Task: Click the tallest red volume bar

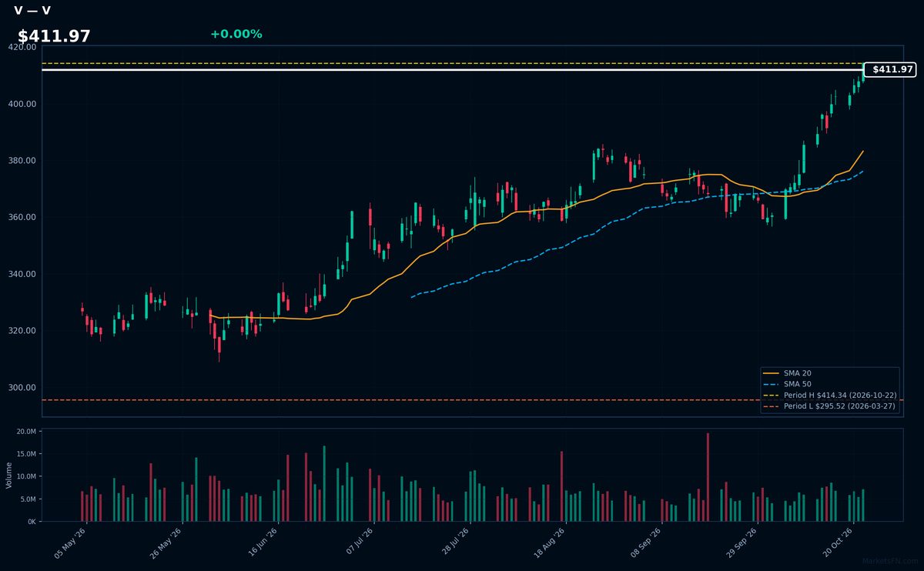Action: tap(708, 477)
